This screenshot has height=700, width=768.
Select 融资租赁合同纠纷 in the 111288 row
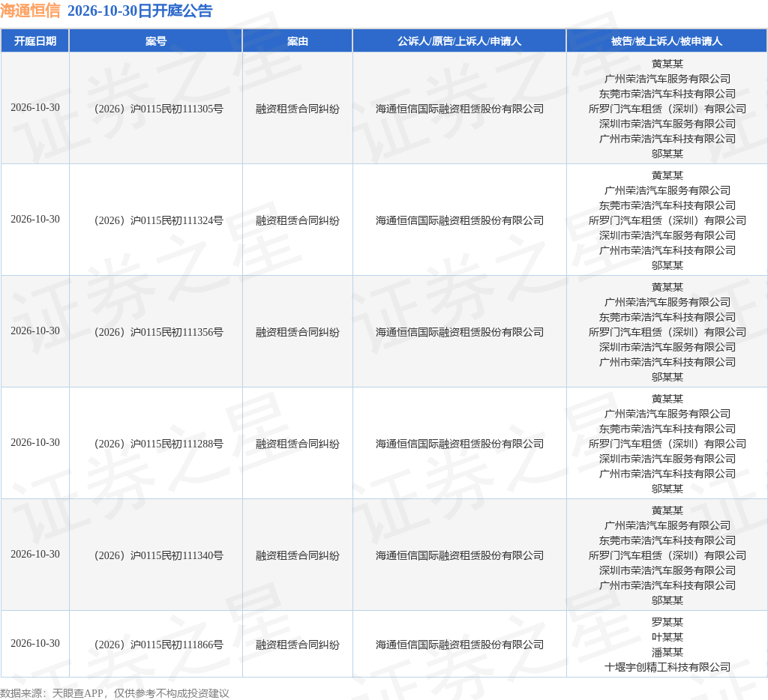coord(297,444)
